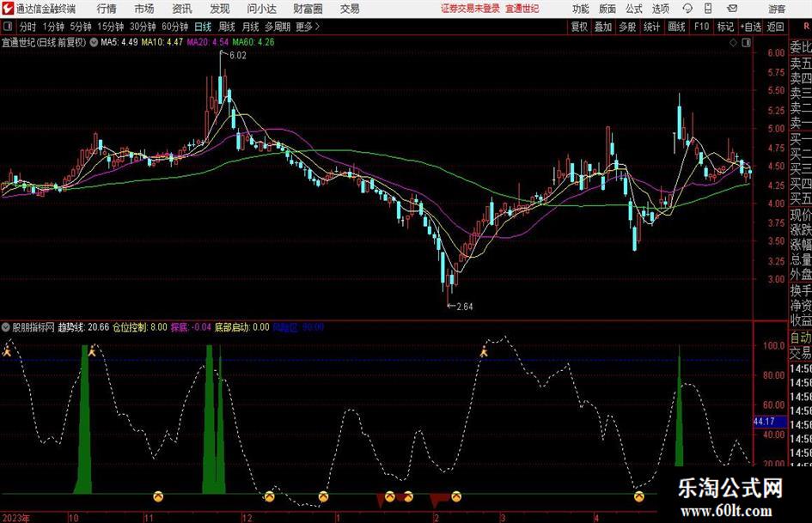Click the 返回 back button
Image resolution: width=812 pixels, height=523 pixels.
(x=775, y=27)
